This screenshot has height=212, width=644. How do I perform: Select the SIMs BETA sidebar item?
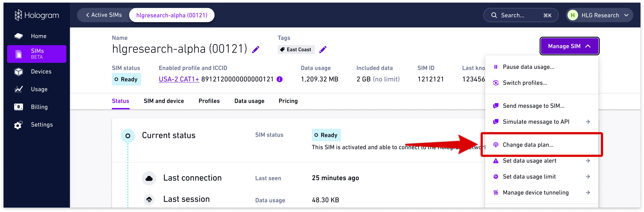37,54
